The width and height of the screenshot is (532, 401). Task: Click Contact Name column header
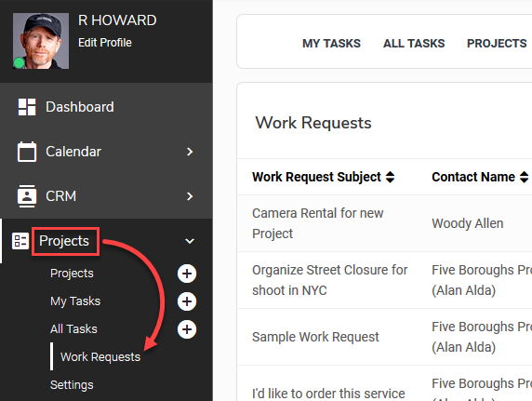pos(473,177)
